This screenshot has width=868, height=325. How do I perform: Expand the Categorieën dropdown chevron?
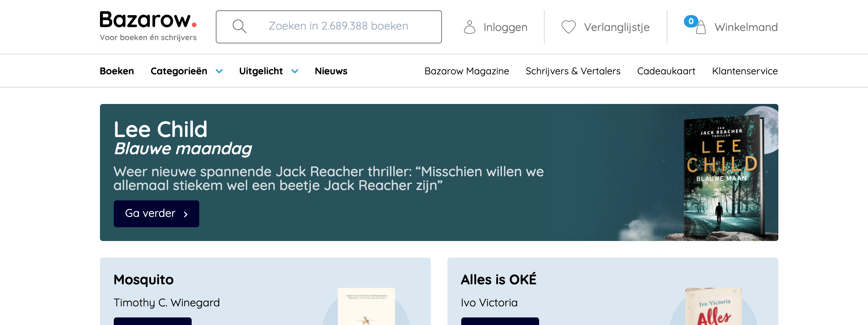coord(219,71)
